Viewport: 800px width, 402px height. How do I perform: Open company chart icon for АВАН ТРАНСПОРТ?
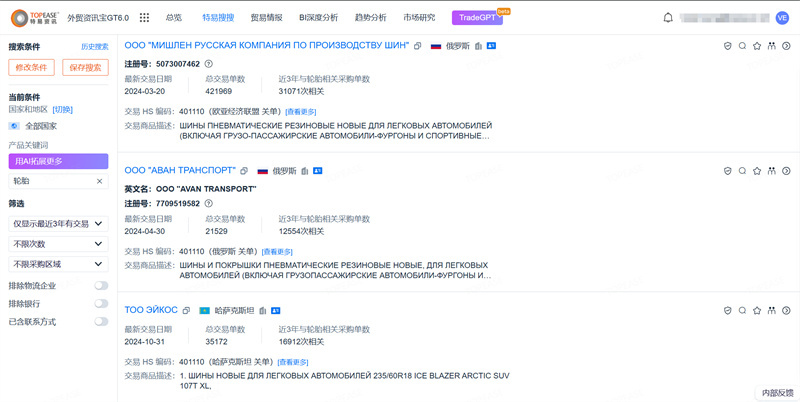coord(305,171)
